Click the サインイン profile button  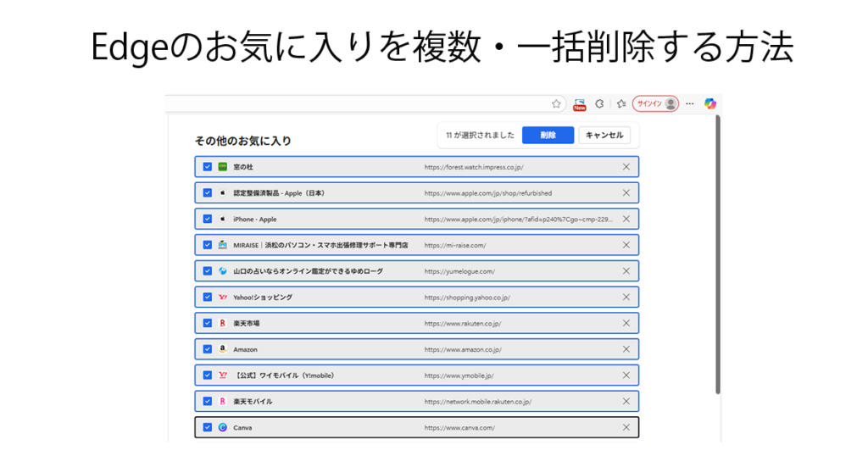655,103
